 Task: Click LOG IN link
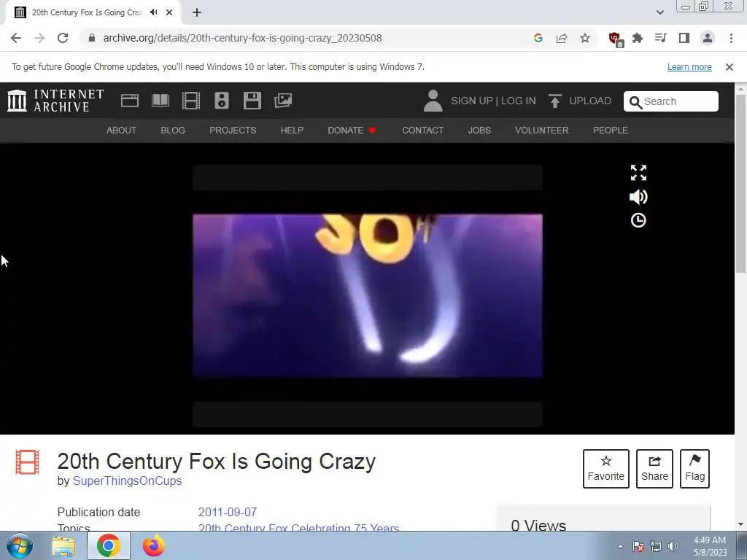coord(519,101)
